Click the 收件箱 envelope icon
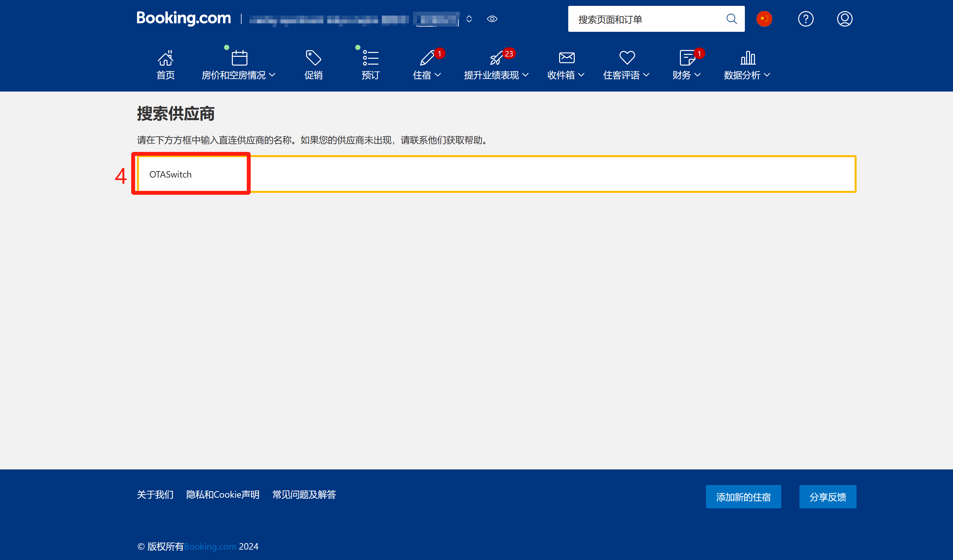 pos(567,58)
